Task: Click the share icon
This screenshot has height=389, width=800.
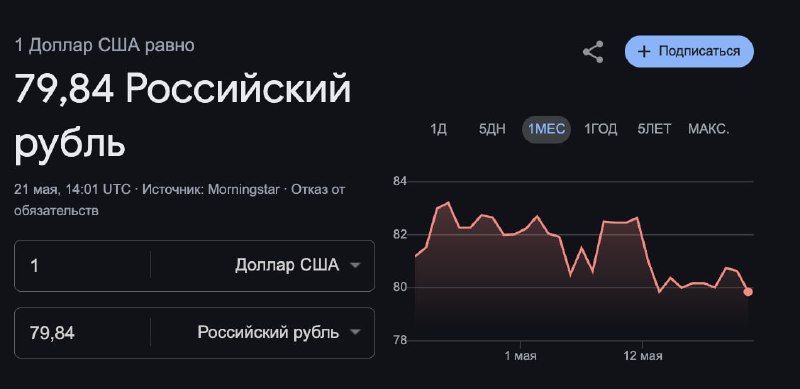Action: click(x=593, y=52)
